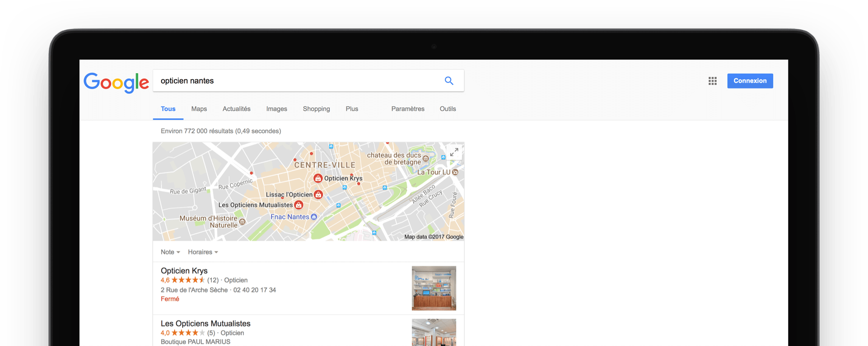Open the Google apps grid icon
This screenshot has width=868, height=346.
713,81
